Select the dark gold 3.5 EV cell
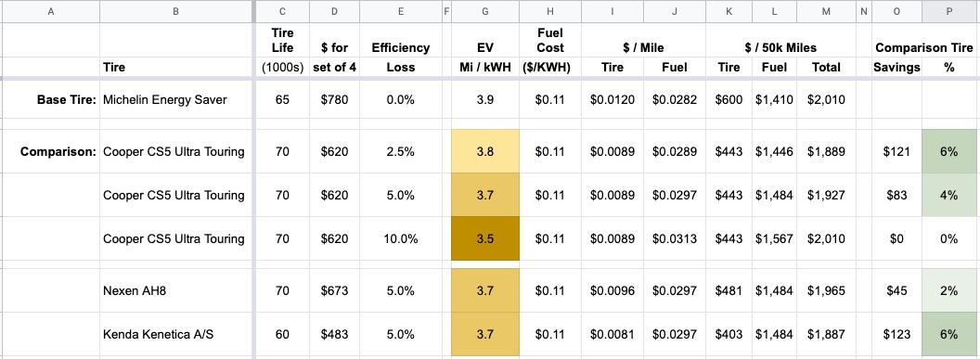 point(484,238)
